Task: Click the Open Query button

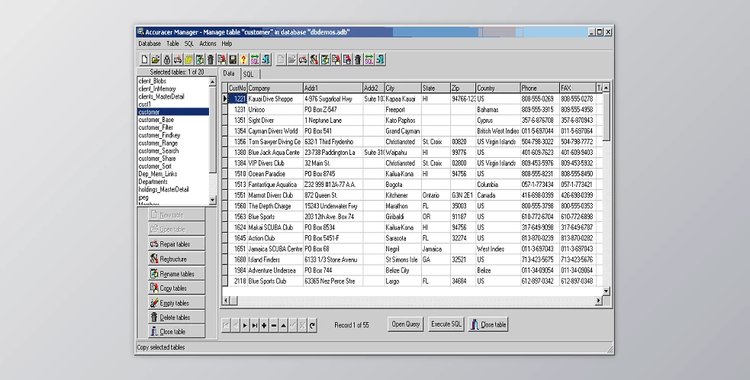Action: [x=406, y=324]
